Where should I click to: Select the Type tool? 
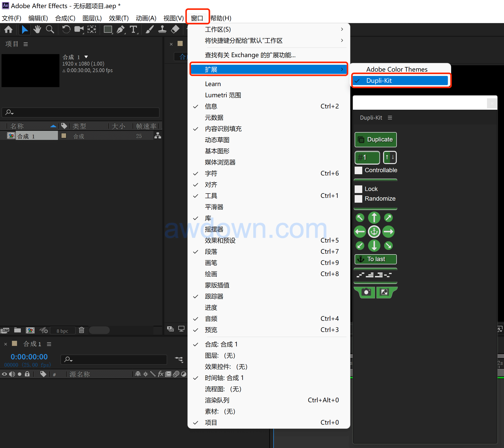[133, 29]
